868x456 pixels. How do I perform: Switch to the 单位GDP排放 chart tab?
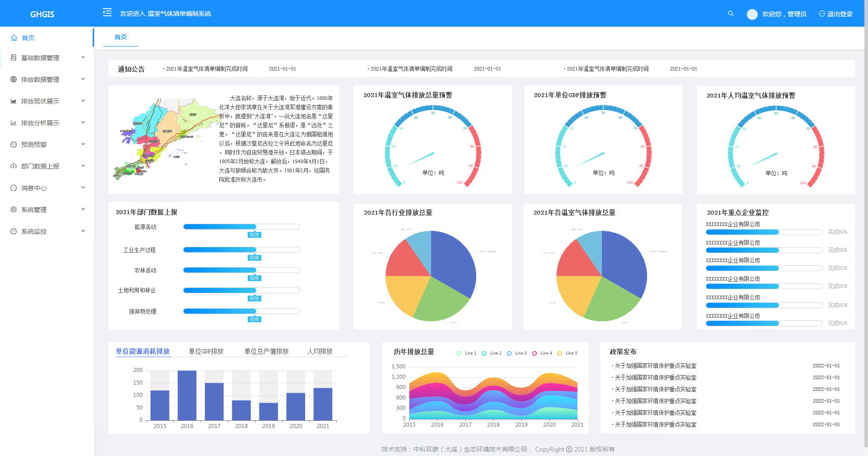click(x=206, y=351)
